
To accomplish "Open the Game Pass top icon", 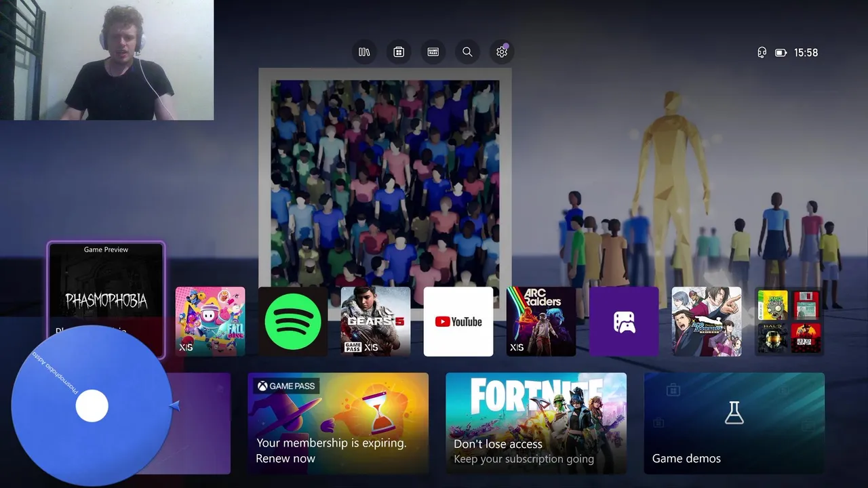I will 433,52.
